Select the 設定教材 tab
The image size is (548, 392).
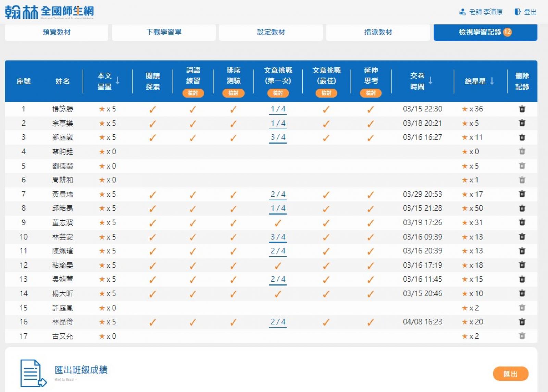click(x=271, y=32)
